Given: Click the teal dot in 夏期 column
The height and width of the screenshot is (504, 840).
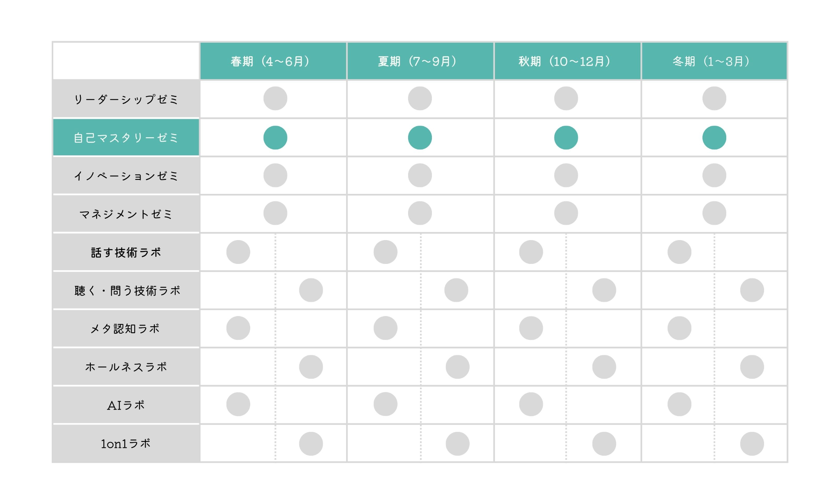Looking at the screenshot, I should (x=420, y=138).
